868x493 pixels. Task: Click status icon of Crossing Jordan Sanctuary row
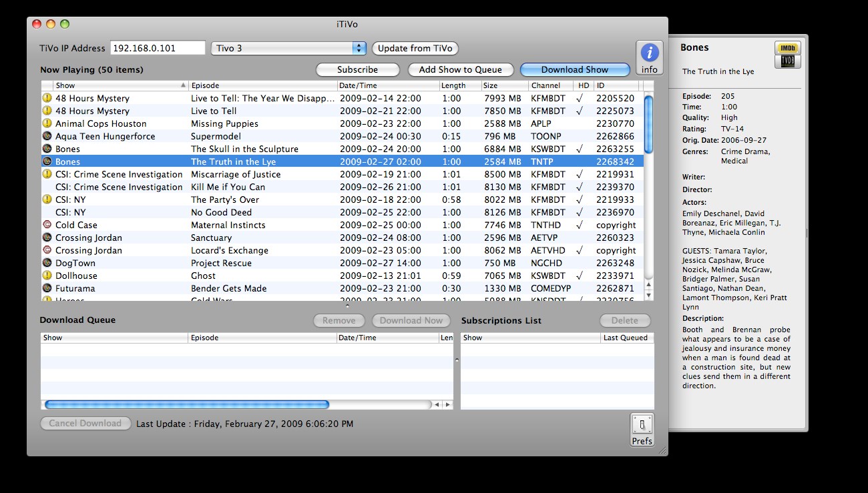[47, 237]
